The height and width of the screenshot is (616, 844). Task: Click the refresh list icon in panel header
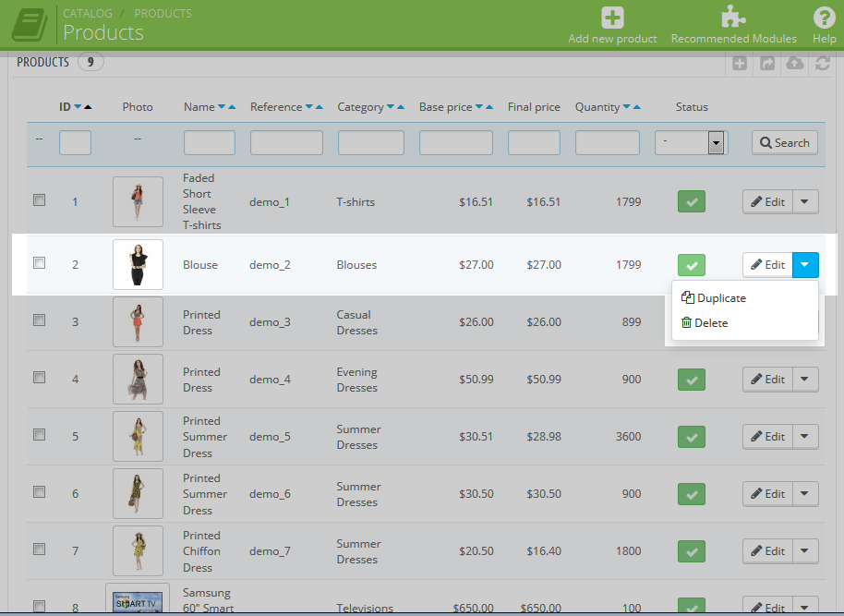822,63
